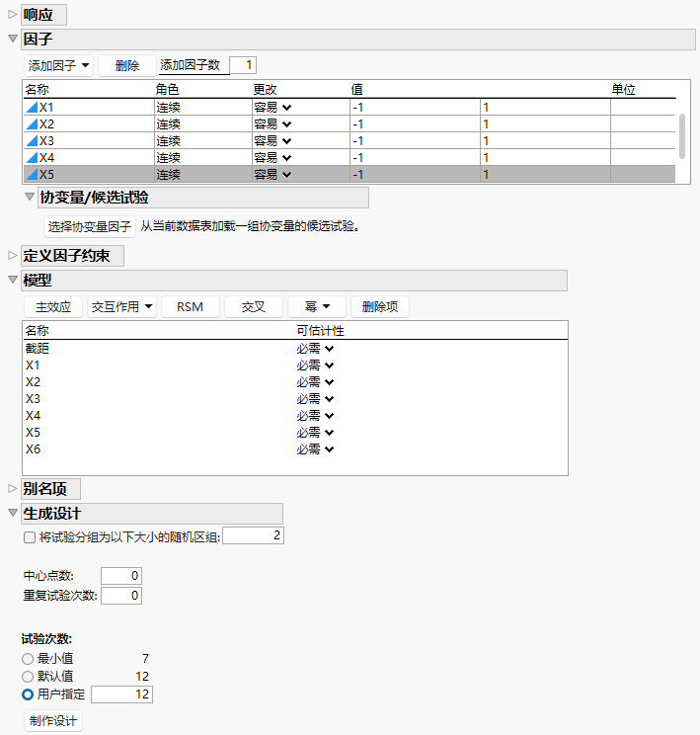Collapse the 因子 section
This screenshot has height=735, width=700.
click(13, 39)
